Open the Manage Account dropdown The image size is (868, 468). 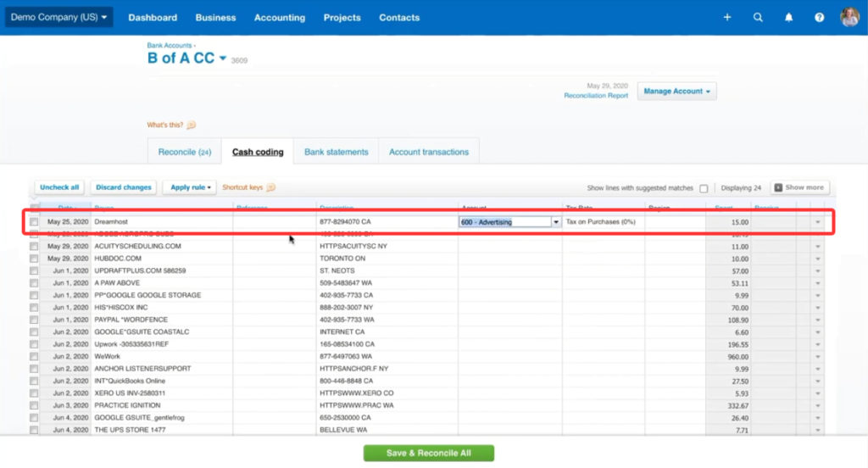tap(676, 92)
